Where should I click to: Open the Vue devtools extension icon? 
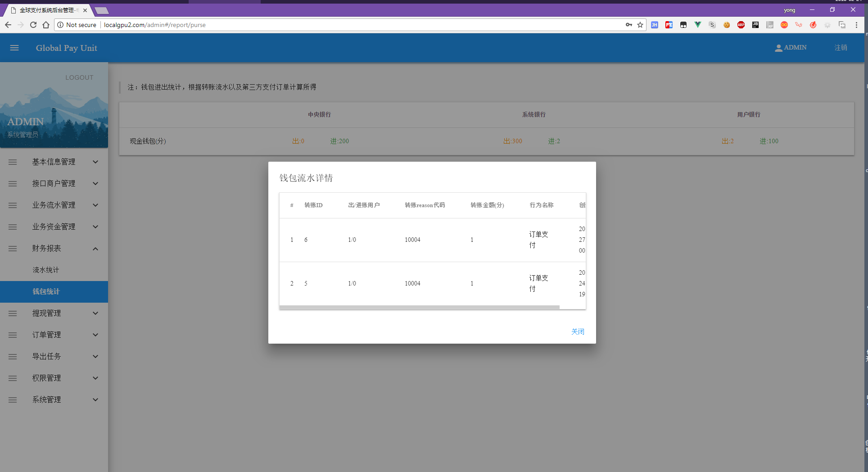[698, 25]
